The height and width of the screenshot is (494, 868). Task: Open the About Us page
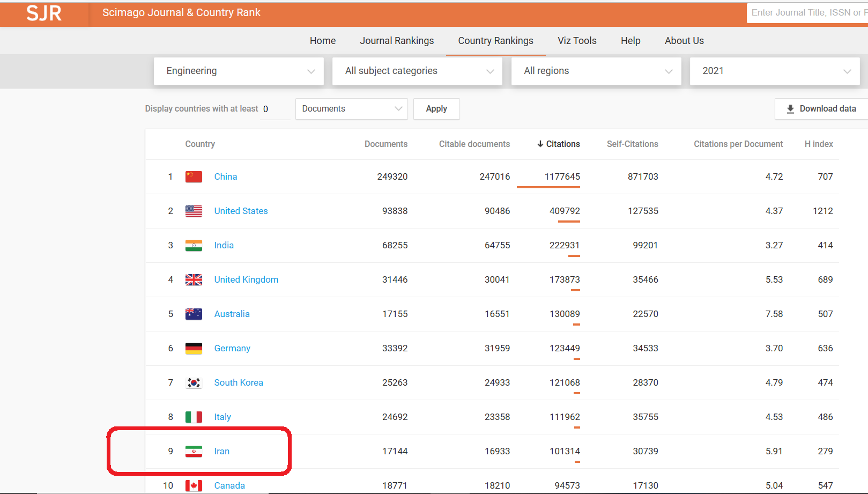click(x=684, y=41)
